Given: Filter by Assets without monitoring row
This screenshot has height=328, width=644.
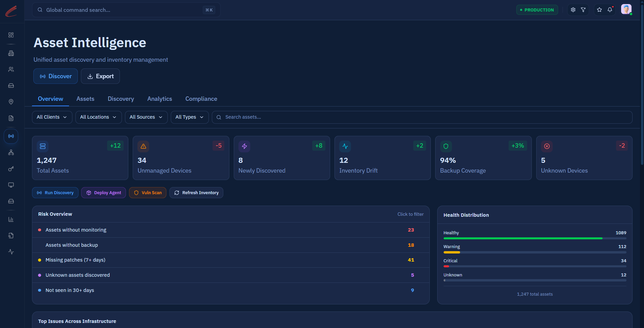Looking at the screenshot, I should (231, 230).
